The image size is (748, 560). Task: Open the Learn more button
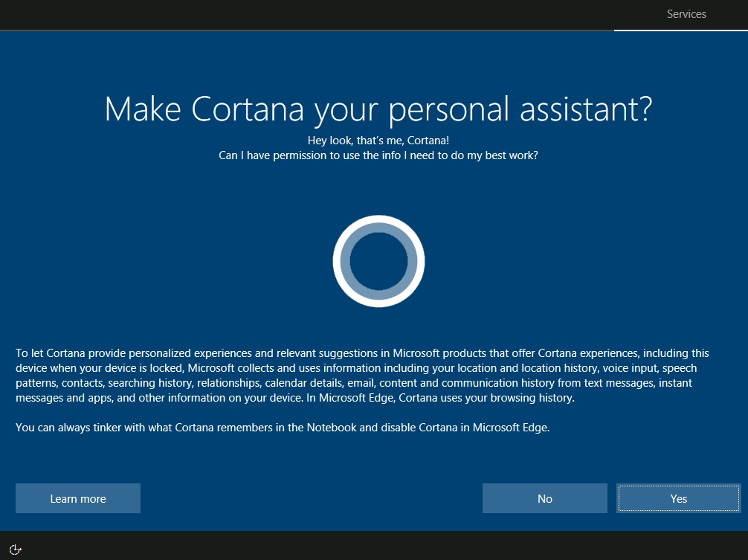[78, 498]
